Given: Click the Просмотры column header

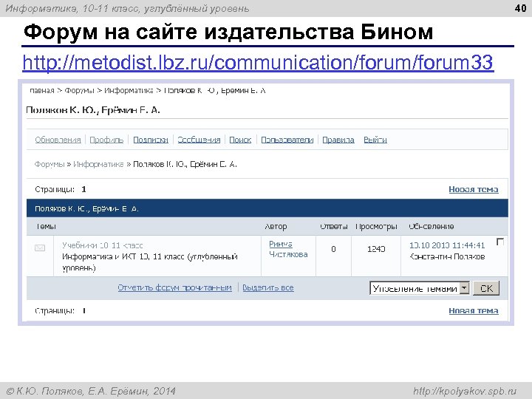Looking at the screenshot, I should click(x=376, y=226).
